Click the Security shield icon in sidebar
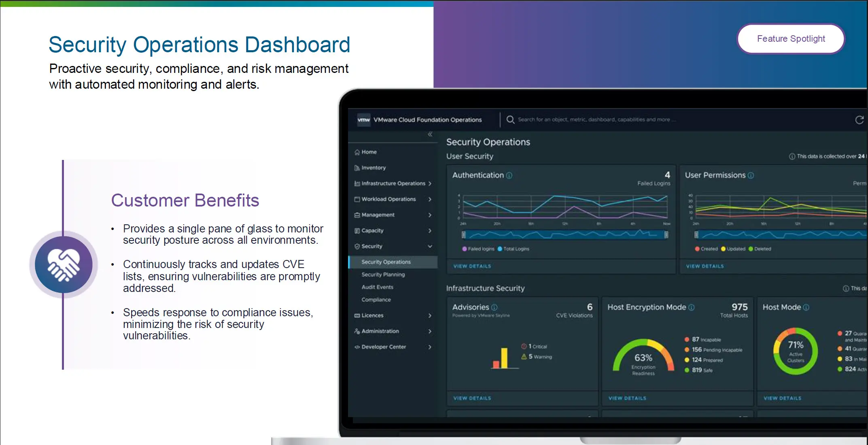868x445 pixels. [357, 246]
